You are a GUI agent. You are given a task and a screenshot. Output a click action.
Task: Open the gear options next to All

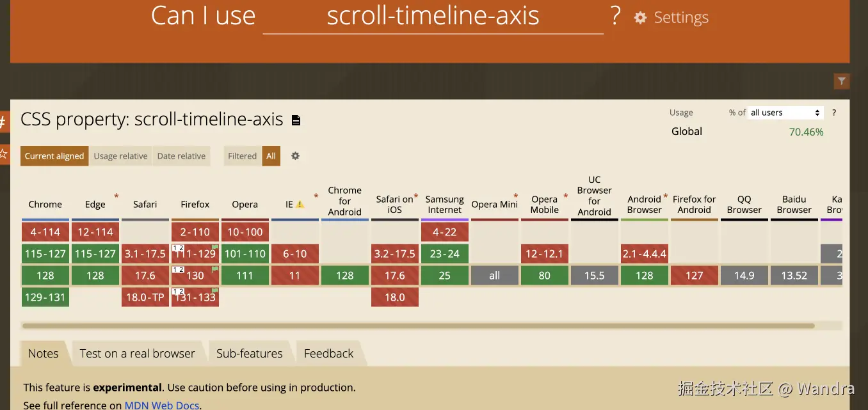click(x=295, y=155)
